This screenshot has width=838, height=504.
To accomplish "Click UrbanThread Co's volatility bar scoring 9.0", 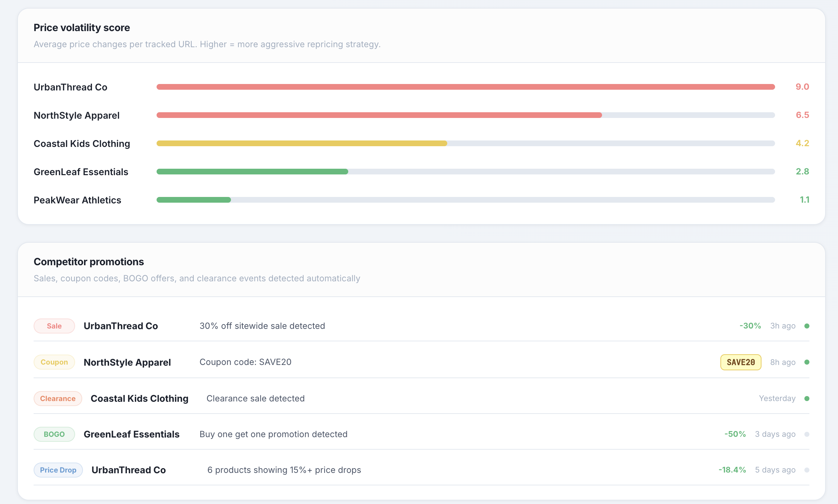I will [465, 87].
